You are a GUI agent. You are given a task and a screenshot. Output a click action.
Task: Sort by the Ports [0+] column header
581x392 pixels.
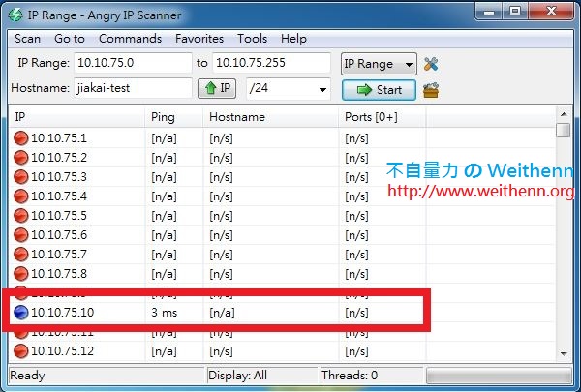(x=382, y=117)
